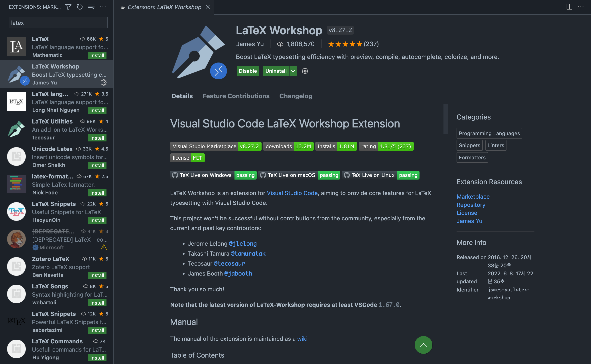Click the scroll-to-top green arrow button
The width and height of the screenshot is (591, 364).
[x=423, y=345]
